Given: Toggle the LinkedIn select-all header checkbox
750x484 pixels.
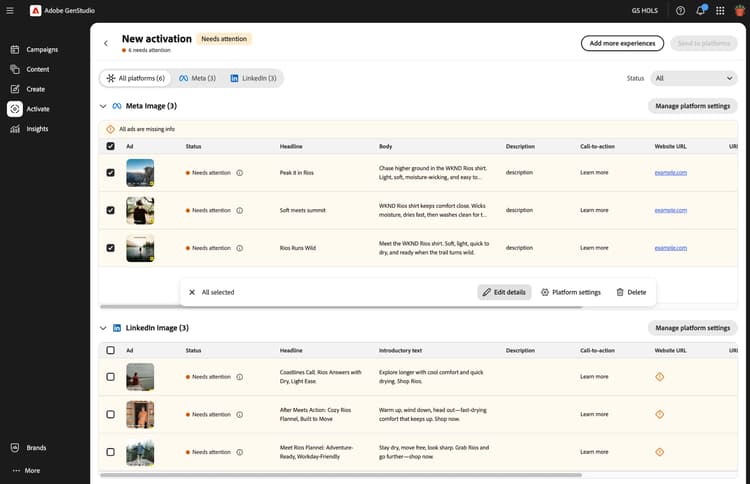Looking at the screenshot, I should [x=110, y=350].
